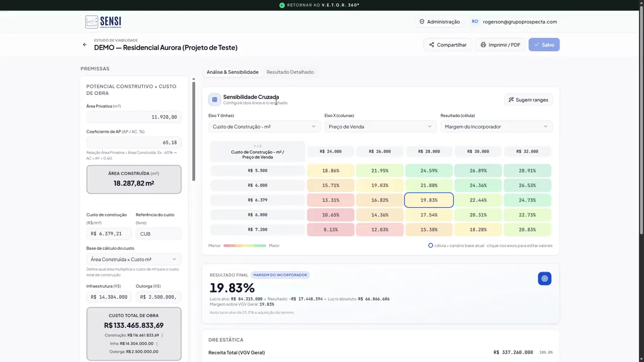Click the Infraestrutura value field
The width and height of the screenshot is (644, 362).
[109, 297]
